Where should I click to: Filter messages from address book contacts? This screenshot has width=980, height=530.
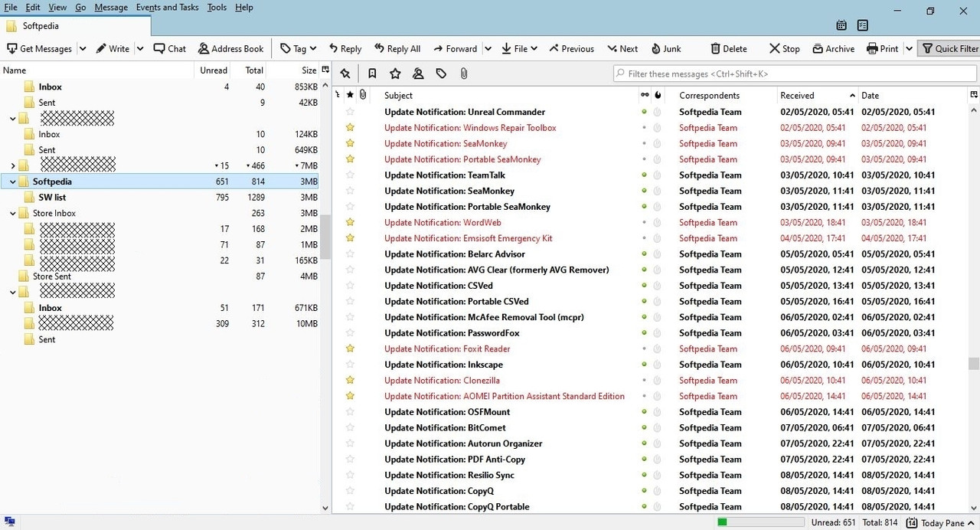pos(418,74)
